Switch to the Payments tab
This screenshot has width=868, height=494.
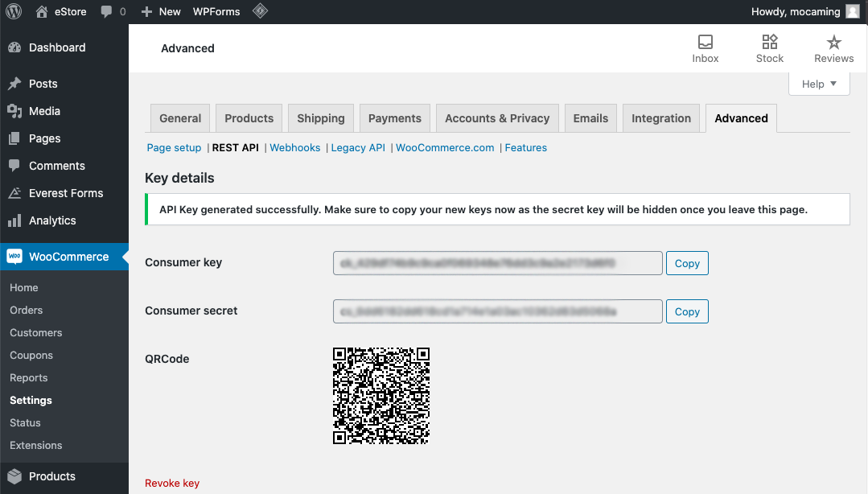click(x=395, y=118)
